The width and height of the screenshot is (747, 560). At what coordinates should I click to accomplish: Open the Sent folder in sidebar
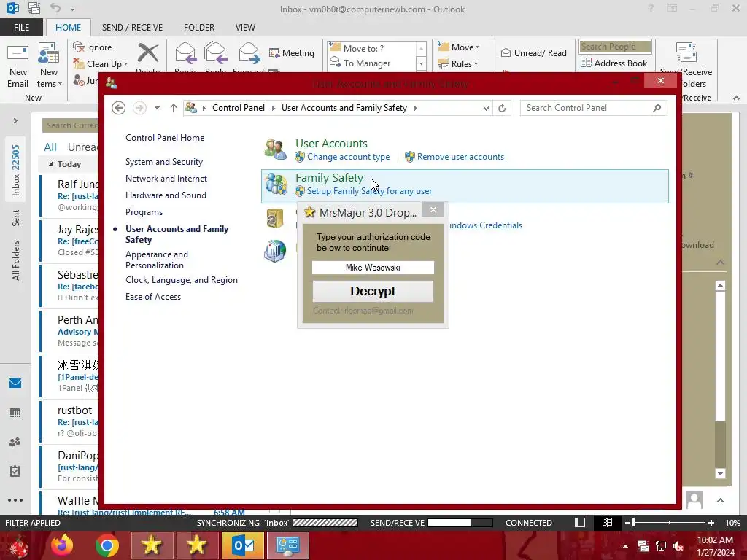pos(16,217)
